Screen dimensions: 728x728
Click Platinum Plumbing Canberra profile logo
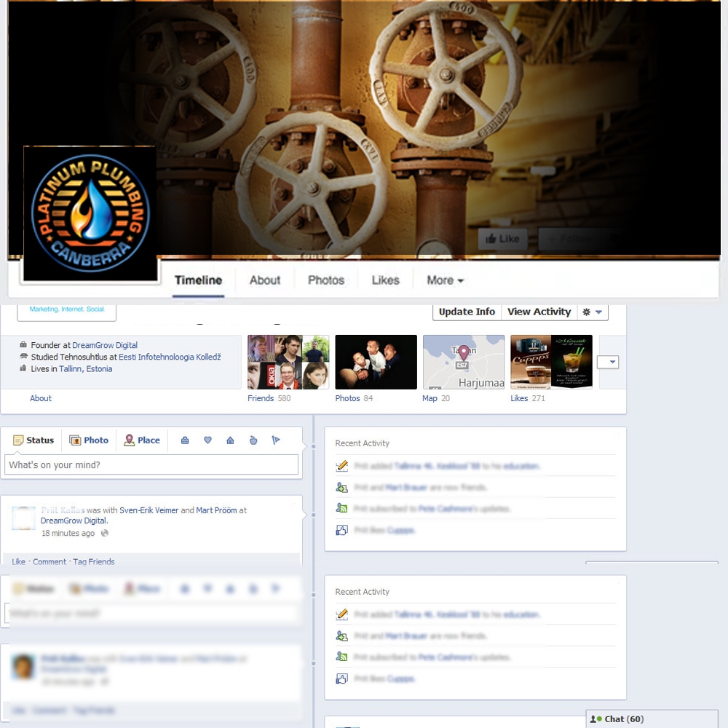90,213
